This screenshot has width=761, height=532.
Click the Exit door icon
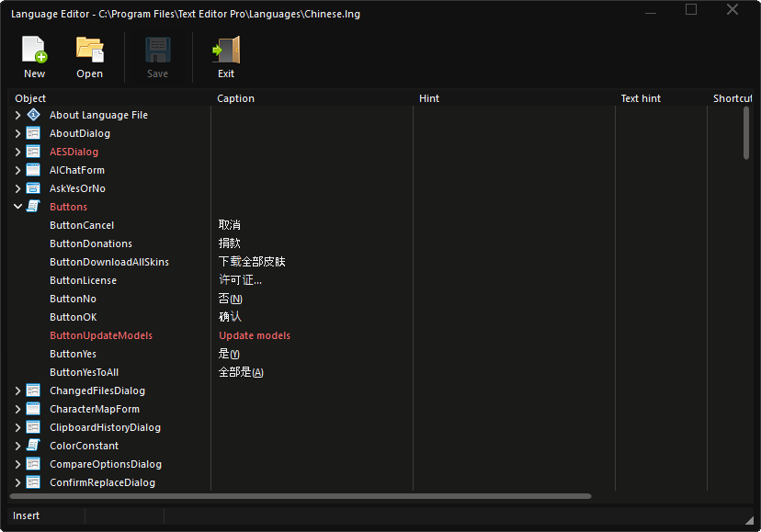(x=226, y=50)
